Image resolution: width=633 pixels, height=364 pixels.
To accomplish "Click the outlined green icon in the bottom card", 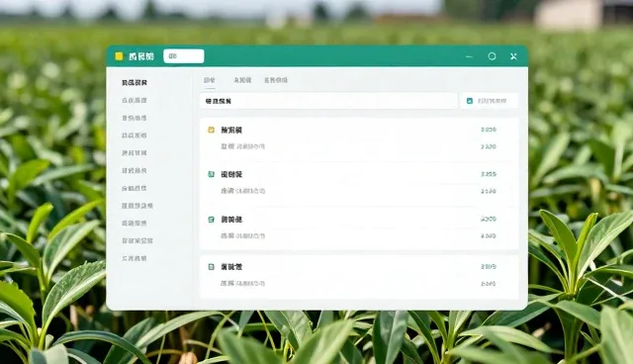I will [211, 267].
